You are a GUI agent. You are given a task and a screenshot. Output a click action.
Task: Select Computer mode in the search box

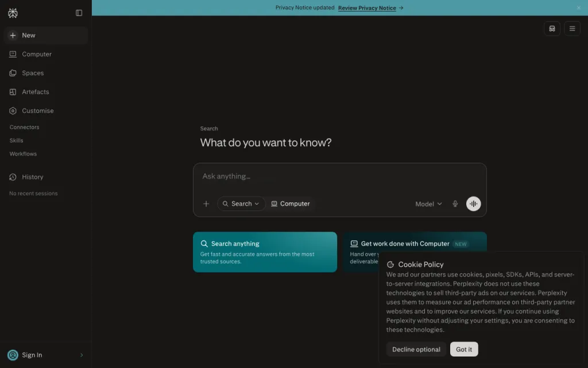291,204
